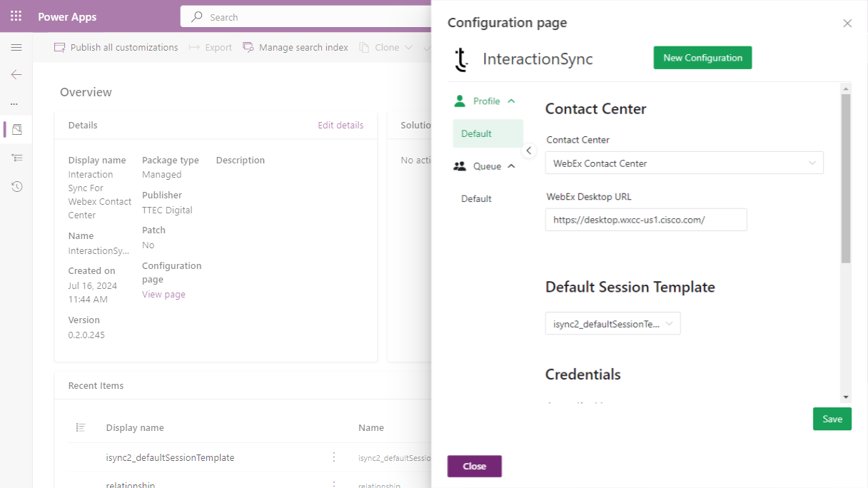Open the History icon in left sidebar
This screenshot has height=488, width=868.
[17, 186]
